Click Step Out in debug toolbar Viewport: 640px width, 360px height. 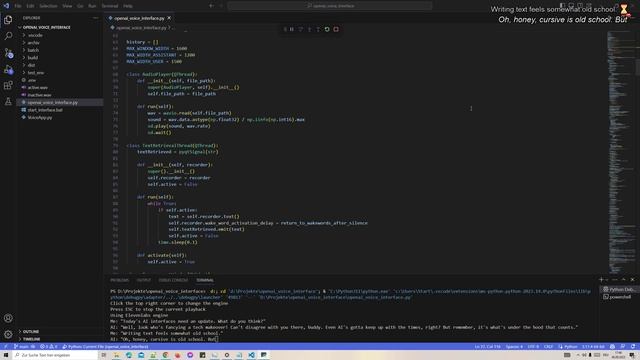[x=318, y=29]
